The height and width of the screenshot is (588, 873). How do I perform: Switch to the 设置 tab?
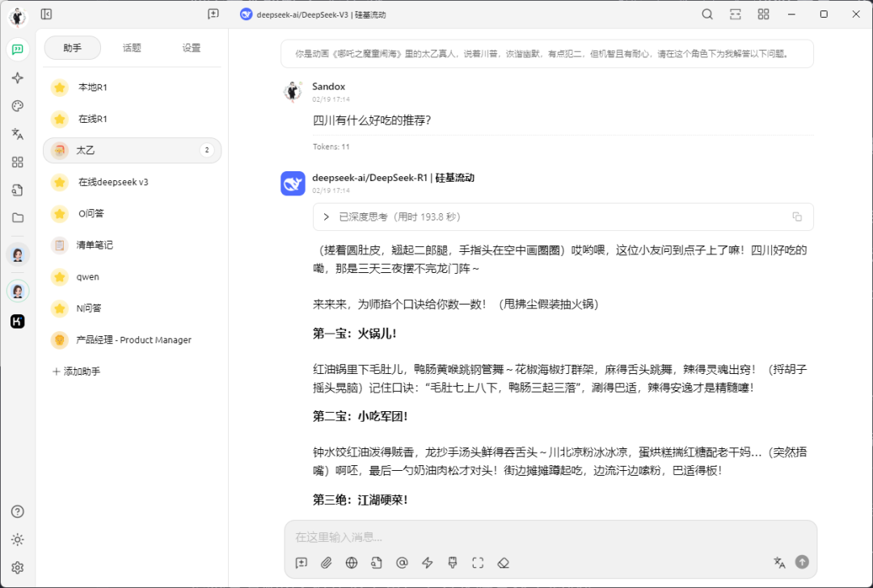(192, 48)
